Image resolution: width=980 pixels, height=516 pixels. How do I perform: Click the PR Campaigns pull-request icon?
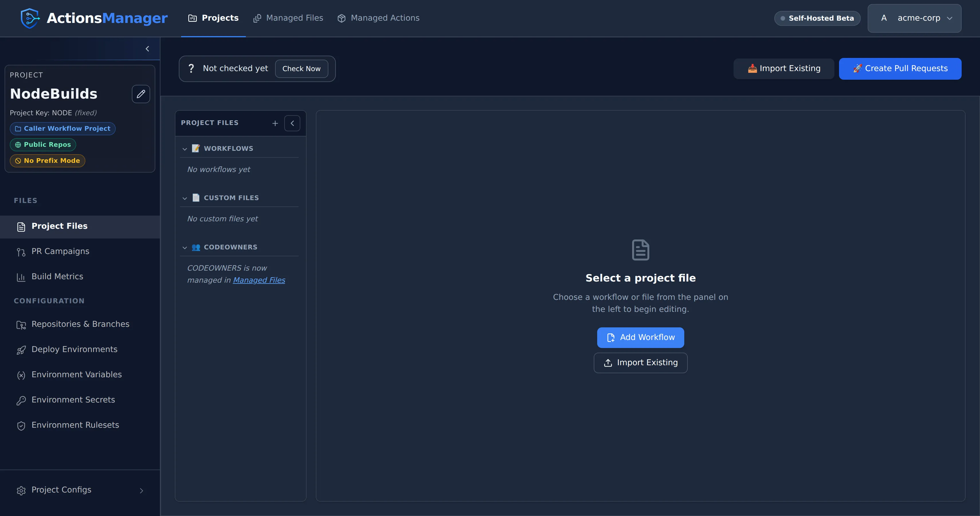click(21, 252)
